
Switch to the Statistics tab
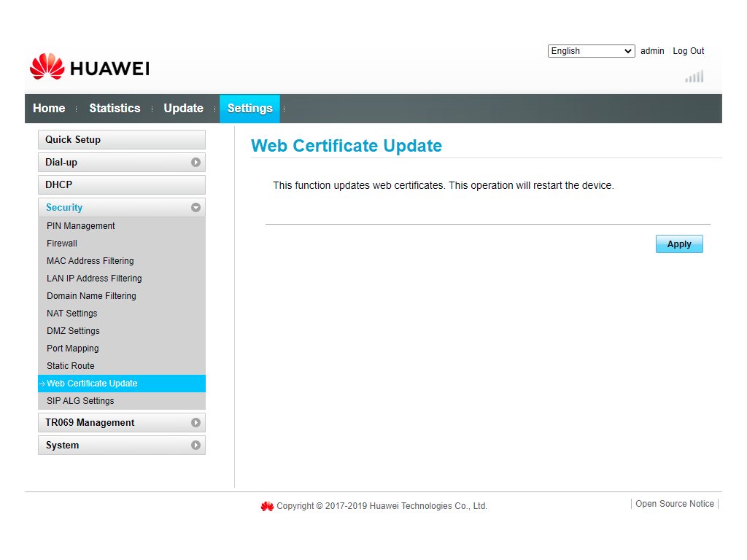pos(115,109)
